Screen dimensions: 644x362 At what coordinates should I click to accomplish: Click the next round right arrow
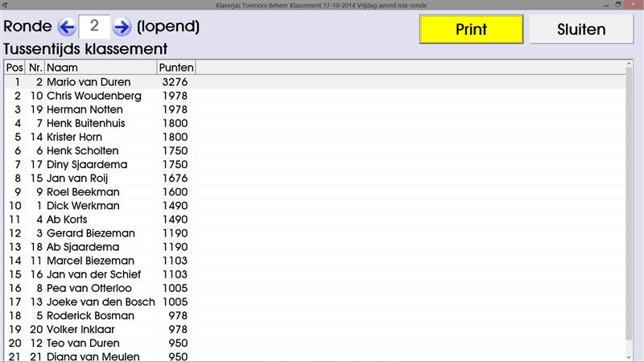122,27
